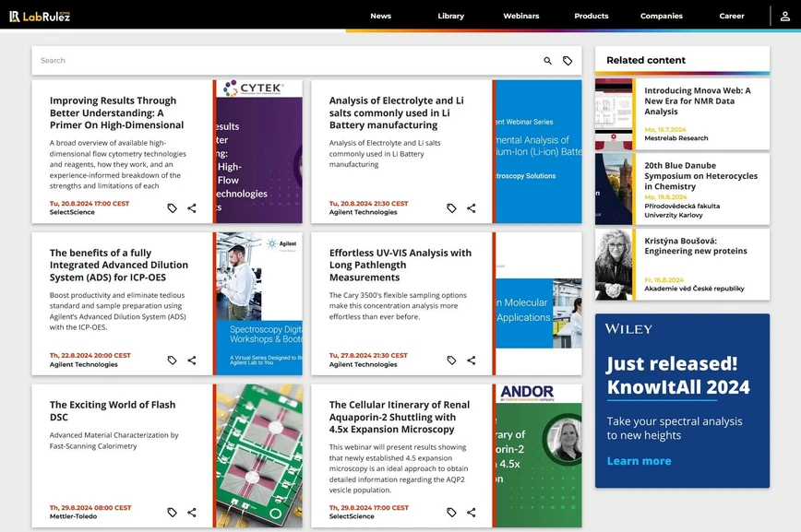
Task: Open 'Kristýna Boušová: Engineering new proteins' item
Action: point(695,246)
